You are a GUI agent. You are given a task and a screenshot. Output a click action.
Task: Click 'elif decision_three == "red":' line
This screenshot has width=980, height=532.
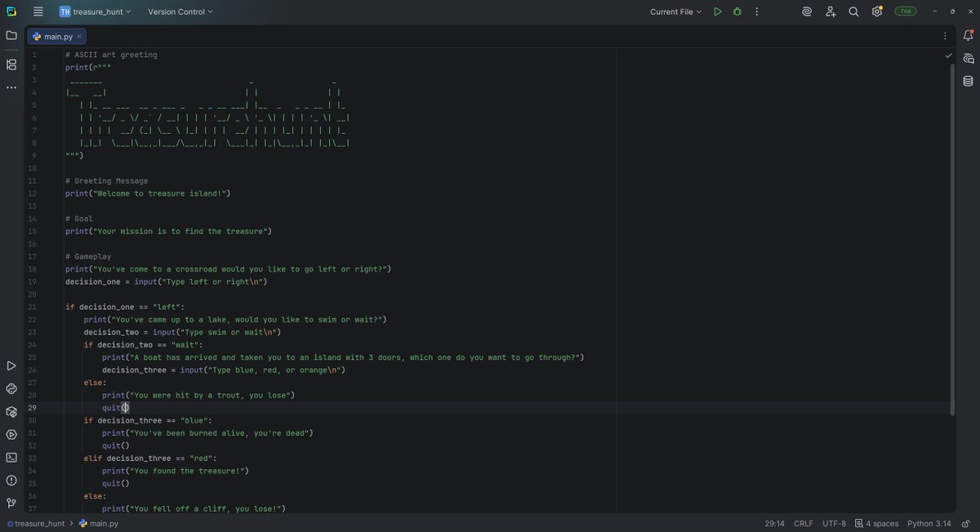[150, 458]
